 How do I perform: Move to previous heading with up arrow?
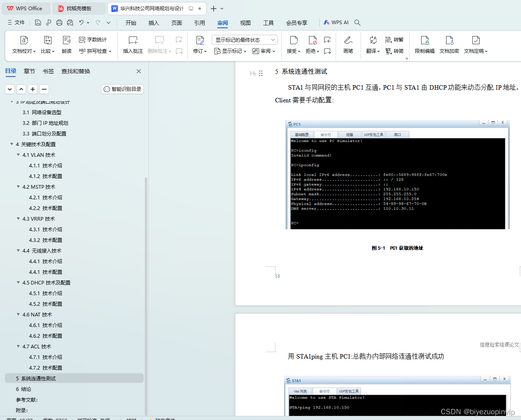coord(21,89)
